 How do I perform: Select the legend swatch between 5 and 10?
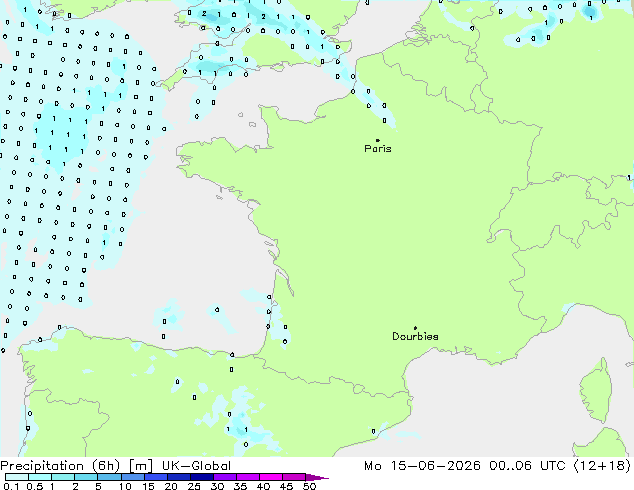tap(109, 477)
